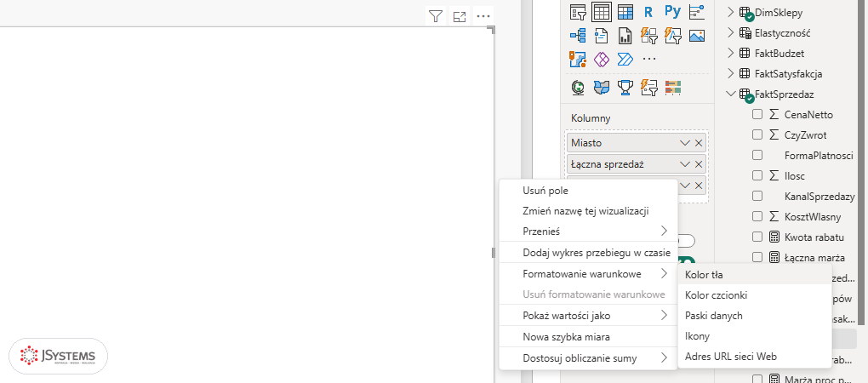Image resolution: width=868 pixels, height=383 pixels.
Task: Select the ArcGIS globe map visual
Action: point(578,87)
